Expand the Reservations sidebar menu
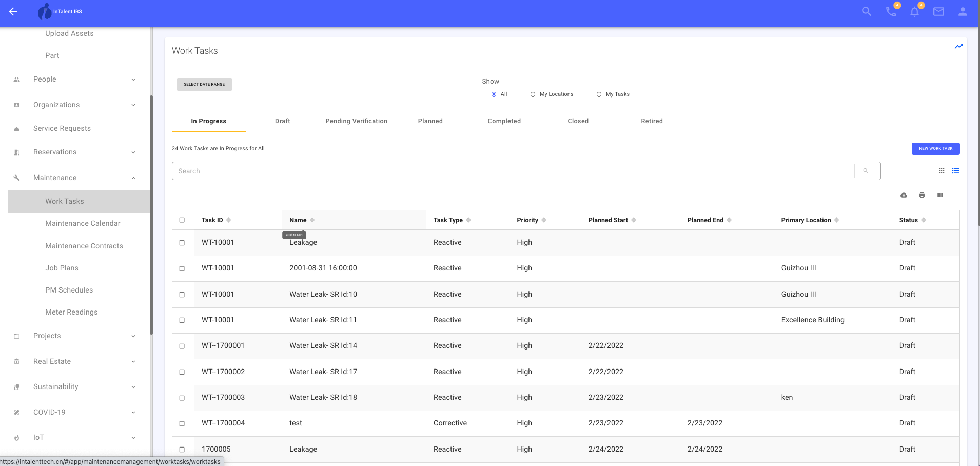Screen dimensions: 980x466 click(x=133, y=152)
